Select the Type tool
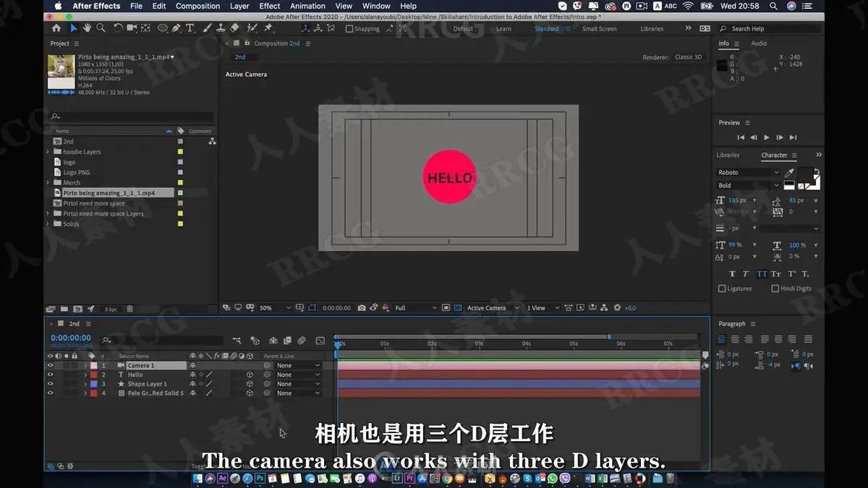The height and width of the screenshot is (488, 868). pyautogui.click(x=190, y=28)
